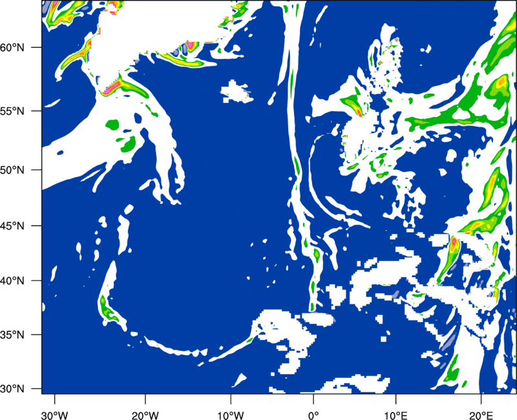Image resolution: width=517 pixels, height=420 pixels.
Task: Click the 0° longitude label
Action: coord(313,415)
